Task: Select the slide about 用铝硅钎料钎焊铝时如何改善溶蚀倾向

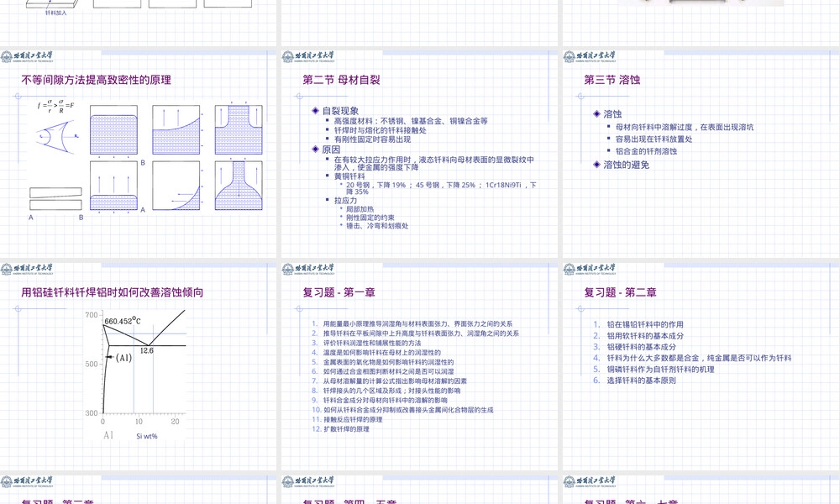Action: [x=139, y=366]
